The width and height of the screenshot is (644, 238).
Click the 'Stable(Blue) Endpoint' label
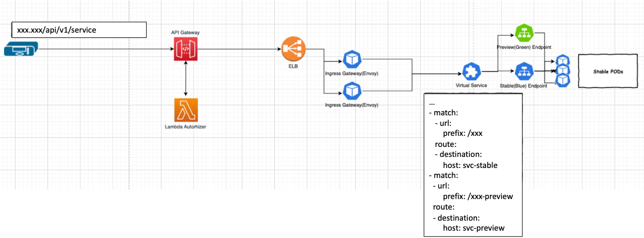[x=524, y=85]
